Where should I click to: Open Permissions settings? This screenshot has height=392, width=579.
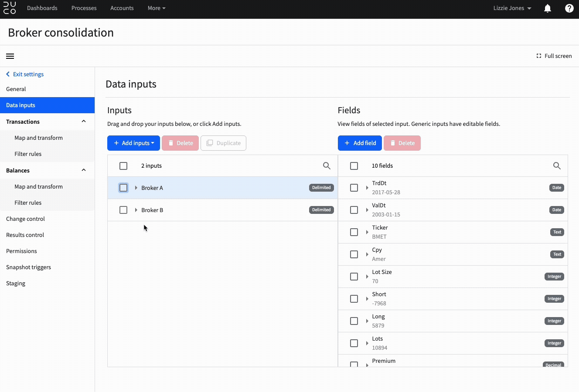[47, 251]
